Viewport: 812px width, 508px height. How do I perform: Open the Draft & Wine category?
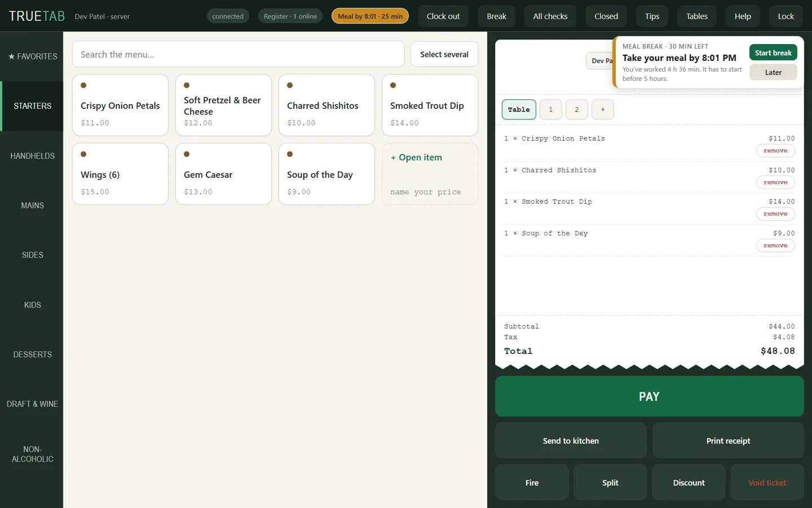click(32, 404)
